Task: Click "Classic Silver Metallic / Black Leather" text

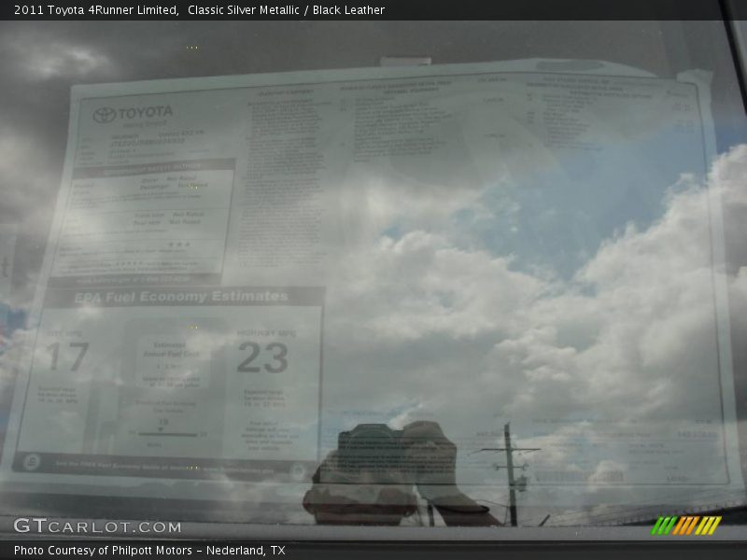Action: [x=286, y=9]
